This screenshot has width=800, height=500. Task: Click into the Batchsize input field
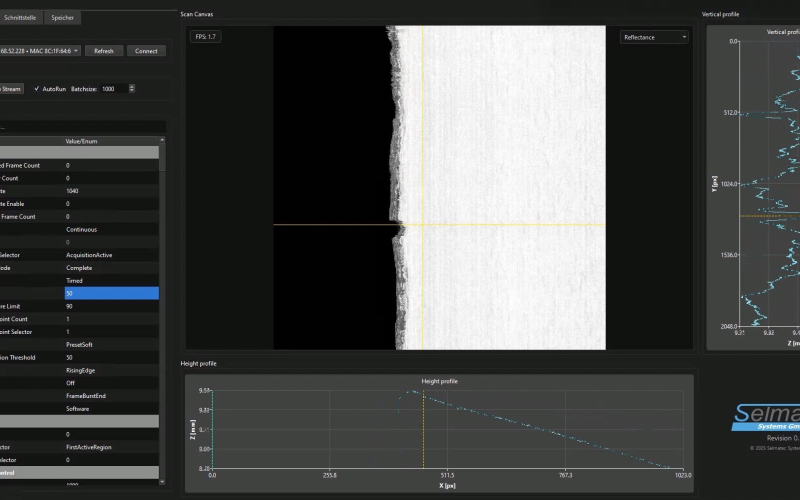tap(114, 89)
